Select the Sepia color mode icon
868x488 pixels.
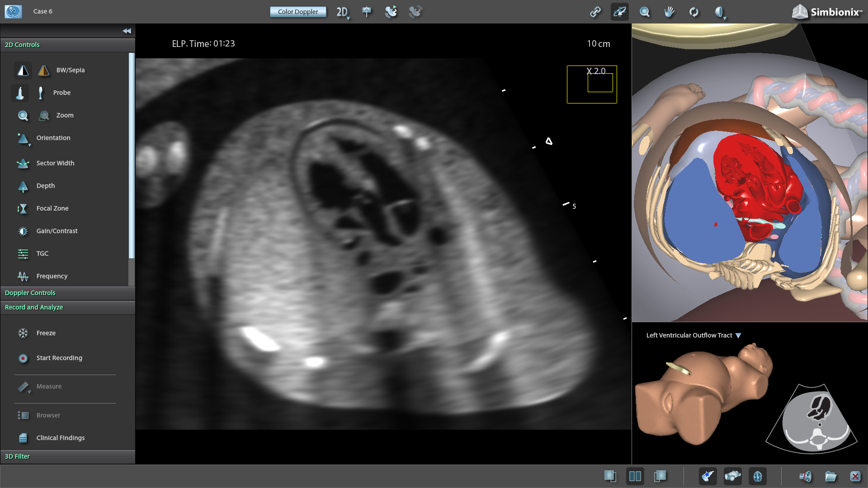44,70
